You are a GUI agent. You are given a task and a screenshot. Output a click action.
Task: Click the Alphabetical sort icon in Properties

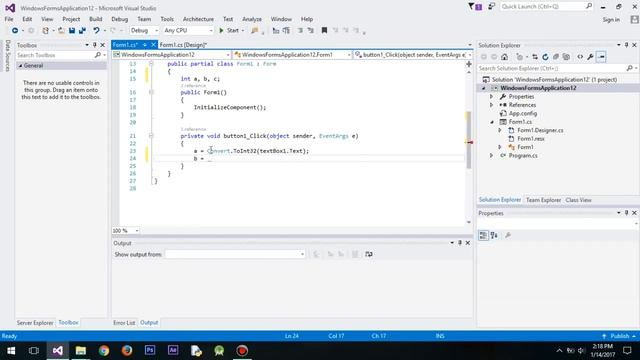pos(494,236)
